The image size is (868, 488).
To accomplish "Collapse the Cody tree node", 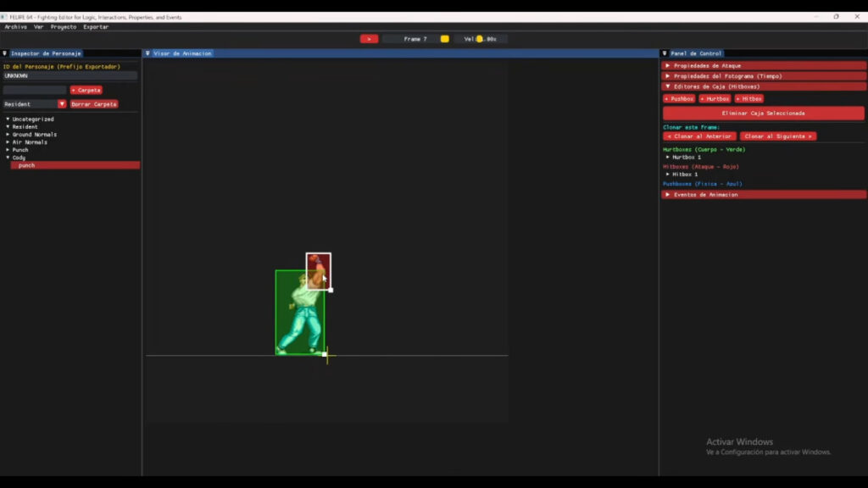I will (x=8, y=158).
